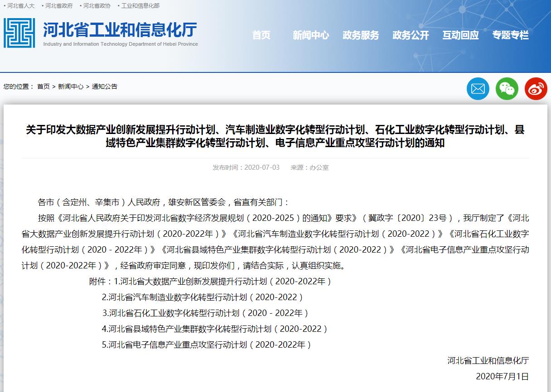The width and height of the screenshot is (551, 392).
Task: Select 新闻中心 from the main navigation
Action: click(x=311, y=35)
